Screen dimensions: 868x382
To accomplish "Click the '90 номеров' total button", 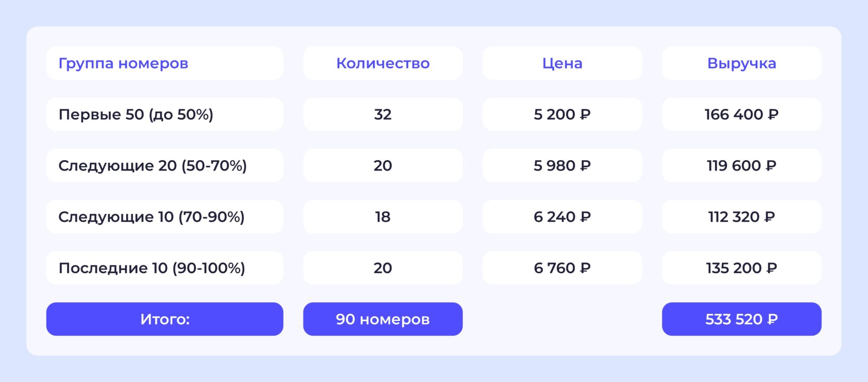I will [x=383, y=319].
